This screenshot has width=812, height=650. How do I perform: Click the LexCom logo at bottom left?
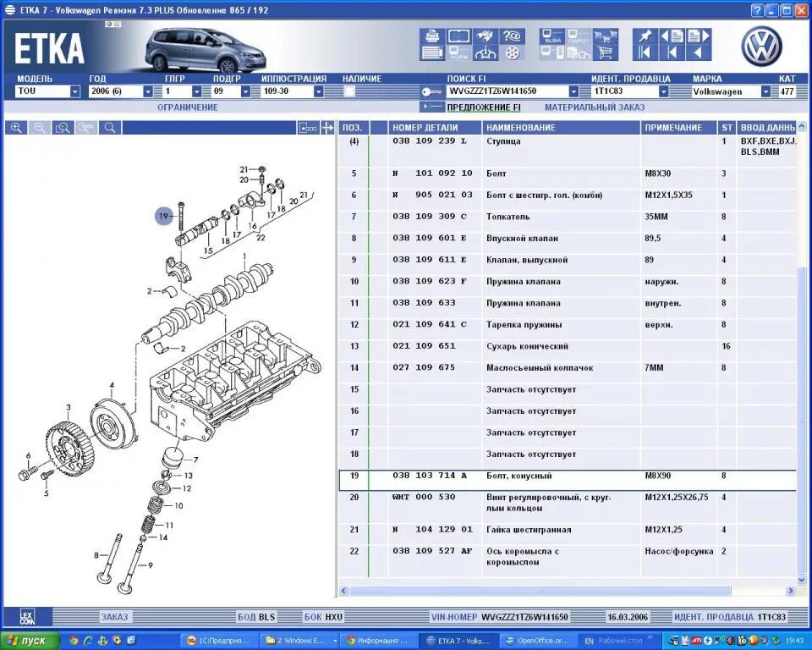coord(27,617)
